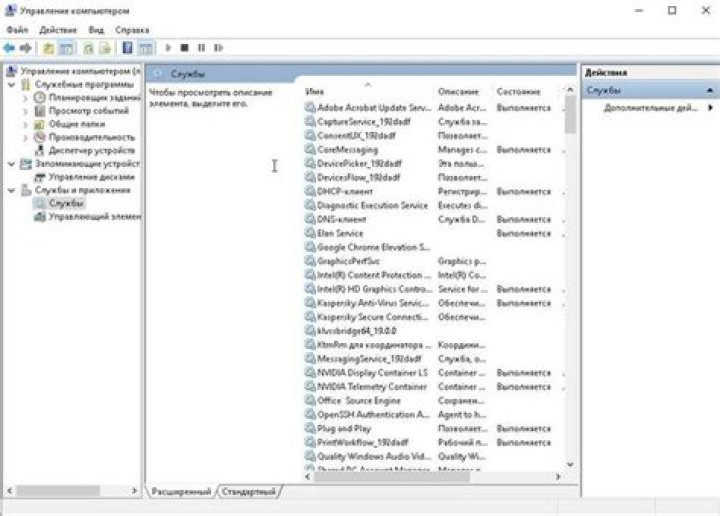Select Службы in the tree

[x=67, y=203]
